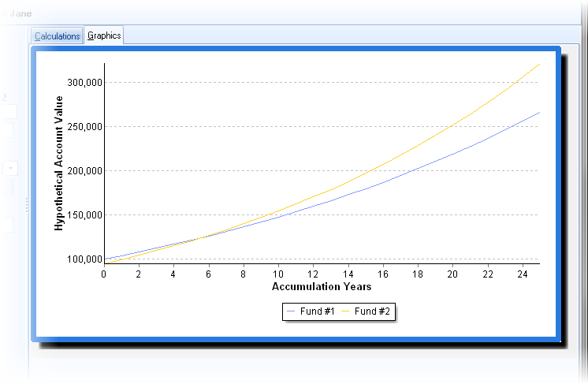Click the name Jane in the header

20,13
